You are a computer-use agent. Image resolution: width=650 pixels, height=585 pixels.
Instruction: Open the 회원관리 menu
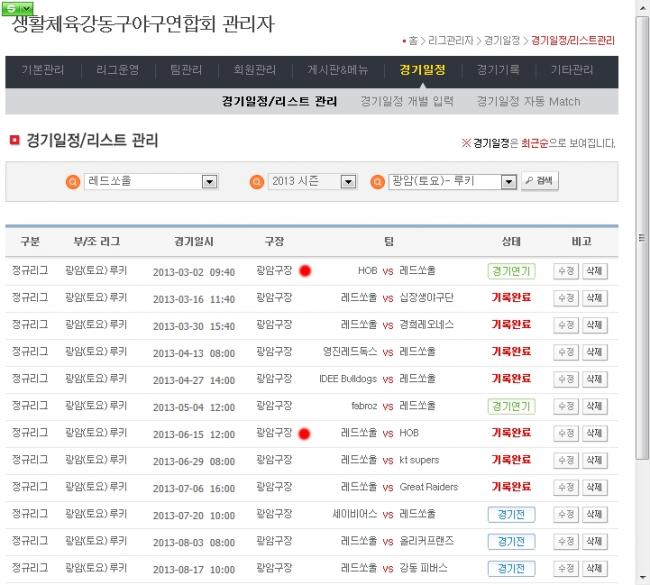[255, 70]
